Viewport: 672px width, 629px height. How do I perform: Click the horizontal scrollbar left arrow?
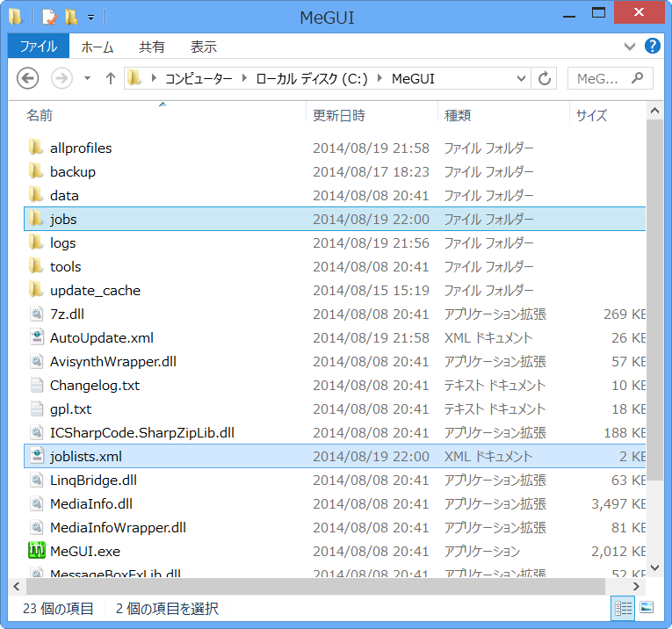pos(17,586)
